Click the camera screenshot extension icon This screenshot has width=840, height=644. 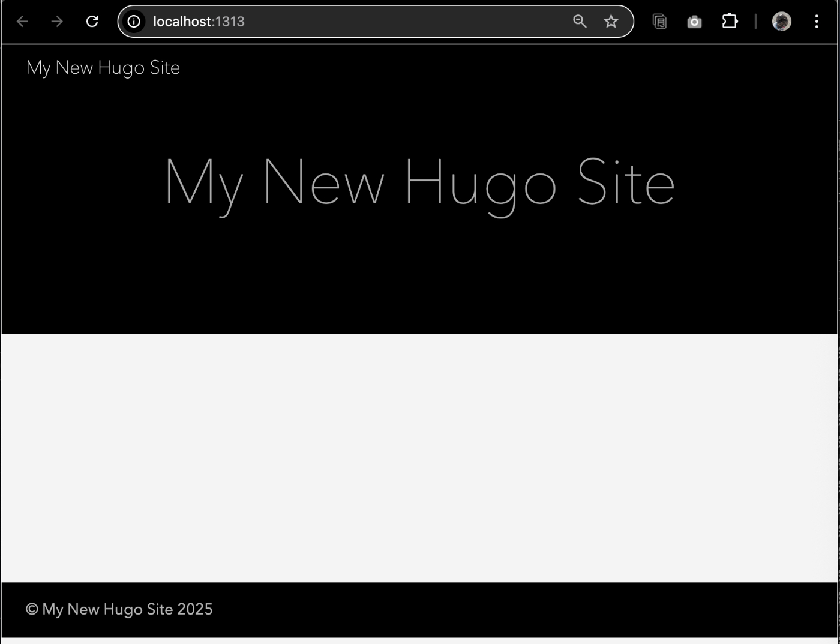[694, 22]
